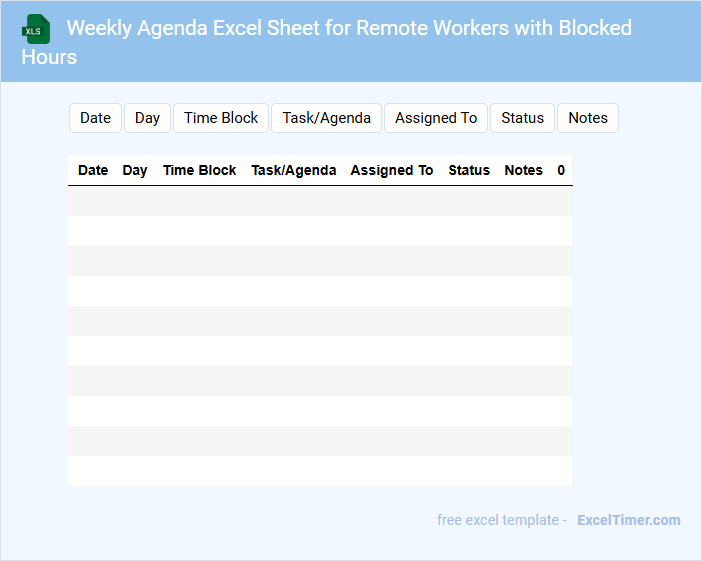This screenshot has height=561, width=702.
Task: Click the first empty row of the table
Action: pyautogui.click(x=320, y=201)
